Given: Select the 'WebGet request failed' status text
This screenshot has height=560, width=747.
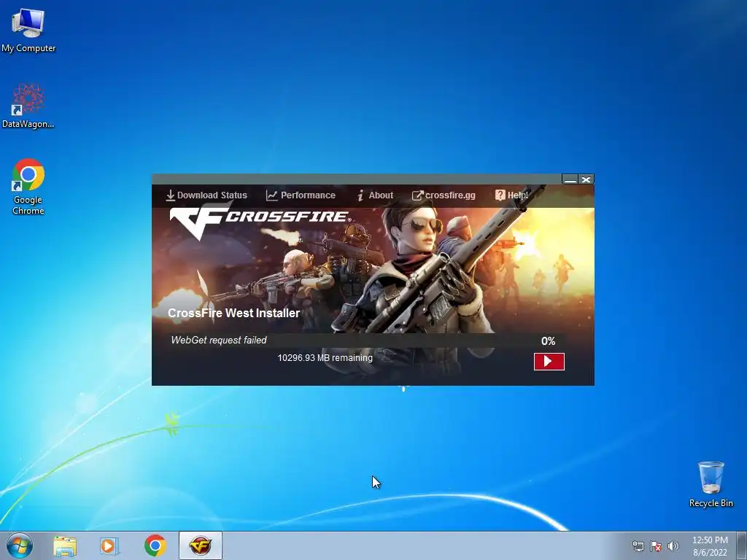Looking at the screenshot, I should [219, 340].
